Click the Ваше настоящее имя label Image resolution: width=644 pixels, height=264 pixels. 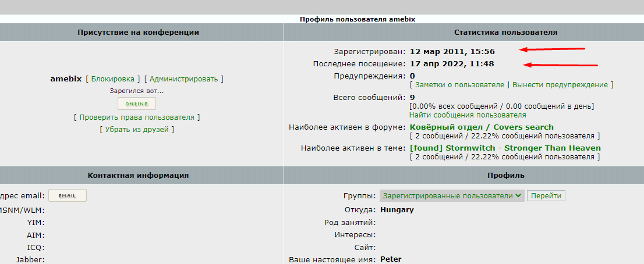[x=332, y=259]
